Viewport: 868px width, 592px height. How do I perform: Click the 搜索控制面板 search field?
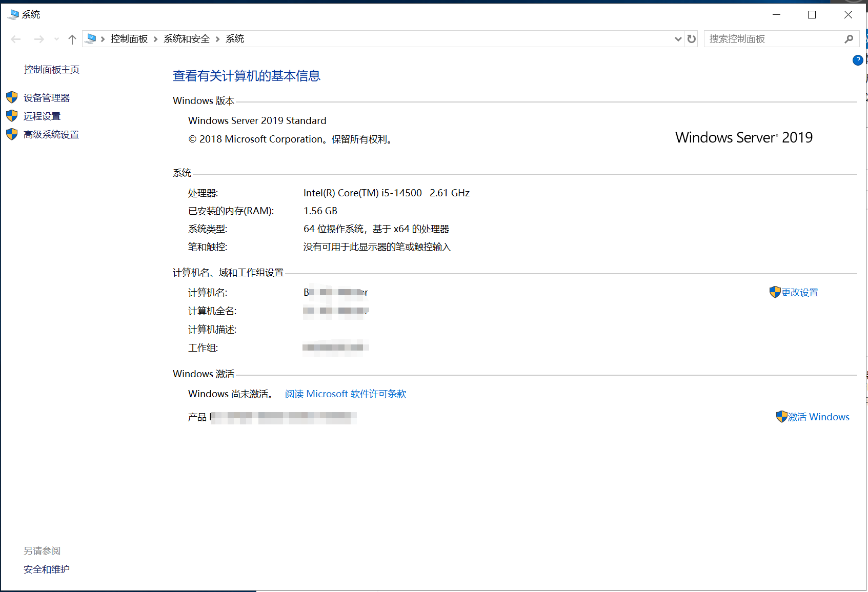[772, 39]
